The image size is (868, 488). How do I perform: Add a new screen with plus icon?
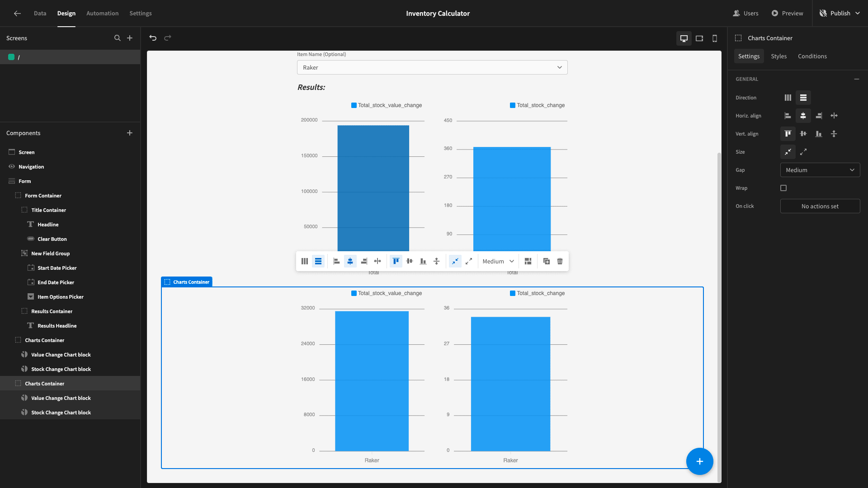[130, 38]
